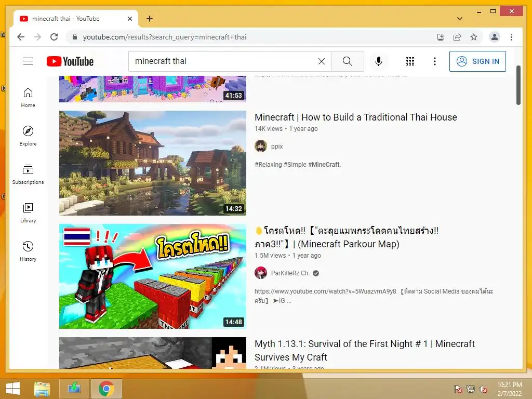Image resolution: width=532 pixels, height=399 pixels.
Task: Open 'Myth 1.13.1: Survival of the First Night' title
Action: click(365, 351)
